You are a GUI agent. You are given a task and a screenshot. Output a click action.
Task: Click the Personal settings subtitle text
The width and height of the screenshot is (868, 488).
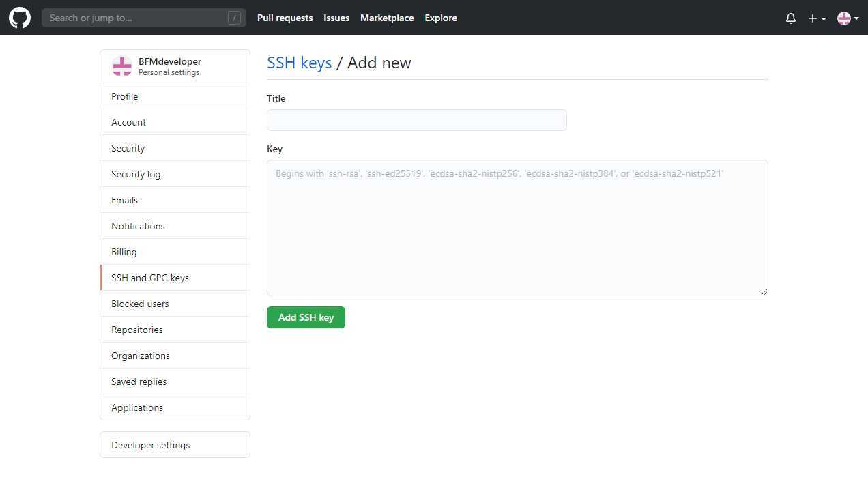pyautogui.click(x=169, y=72)
